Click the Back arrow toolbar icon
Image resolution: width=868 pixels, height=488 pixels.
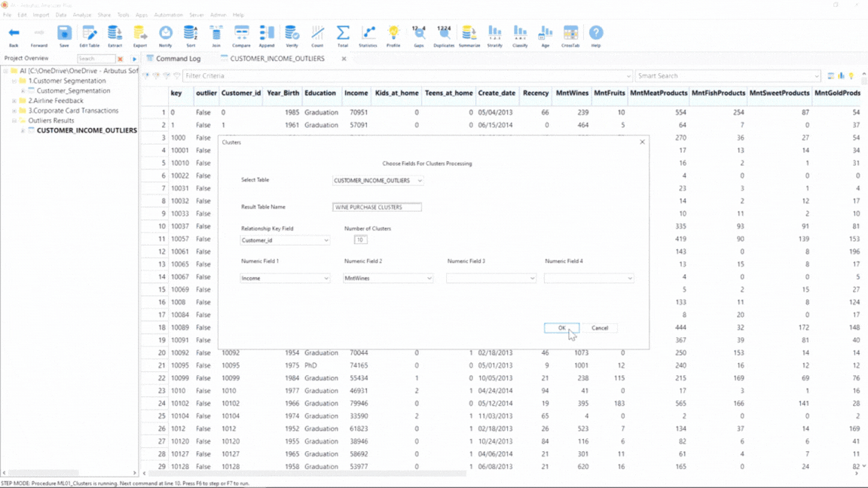14,33
